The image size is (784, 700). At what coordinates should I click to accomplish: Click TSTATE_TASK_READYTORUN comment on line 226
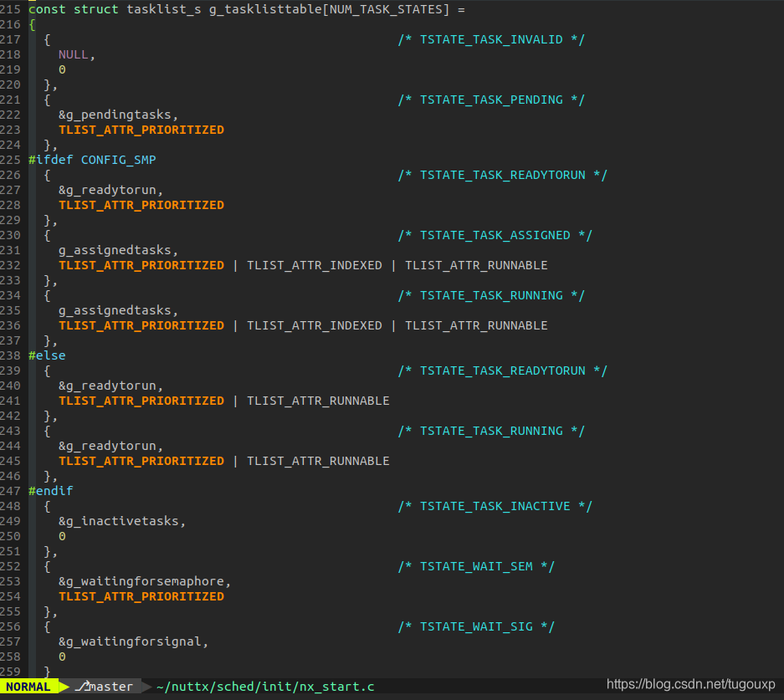click(x=503, y=175)
